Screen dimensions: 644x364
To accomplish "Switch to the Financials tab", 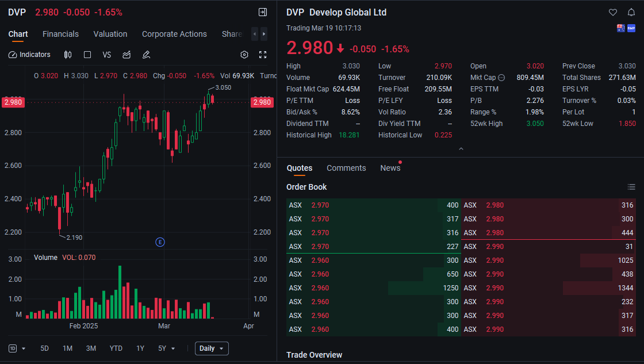I will pos(60,34).
